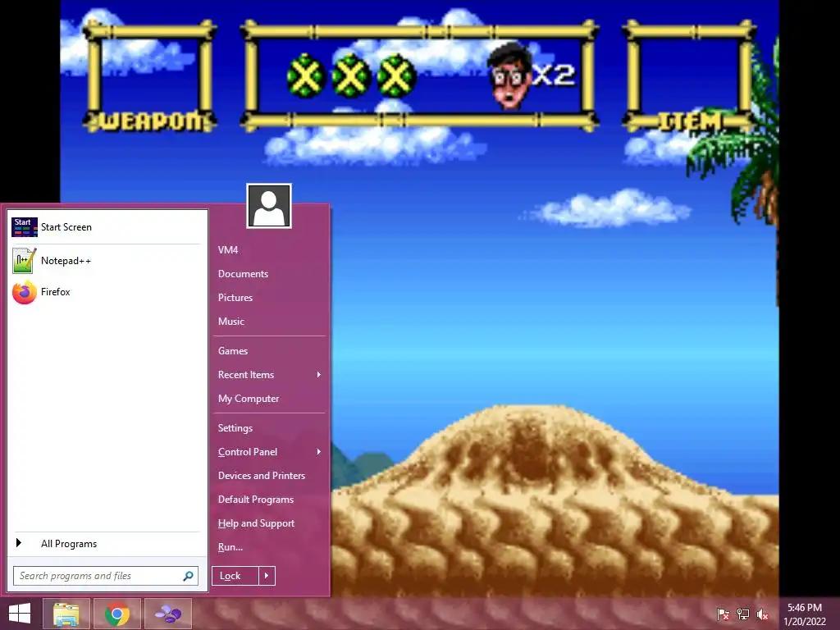Viewport: 840px width, 630px height.
Task: Expand the Recent Items submenu arrow
Action: click(319, 374)
